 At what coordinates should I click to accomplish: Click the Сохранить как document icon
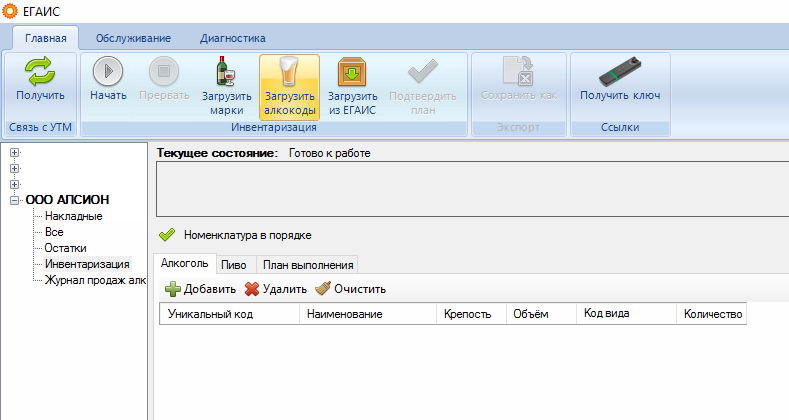(x=518, y=71)
